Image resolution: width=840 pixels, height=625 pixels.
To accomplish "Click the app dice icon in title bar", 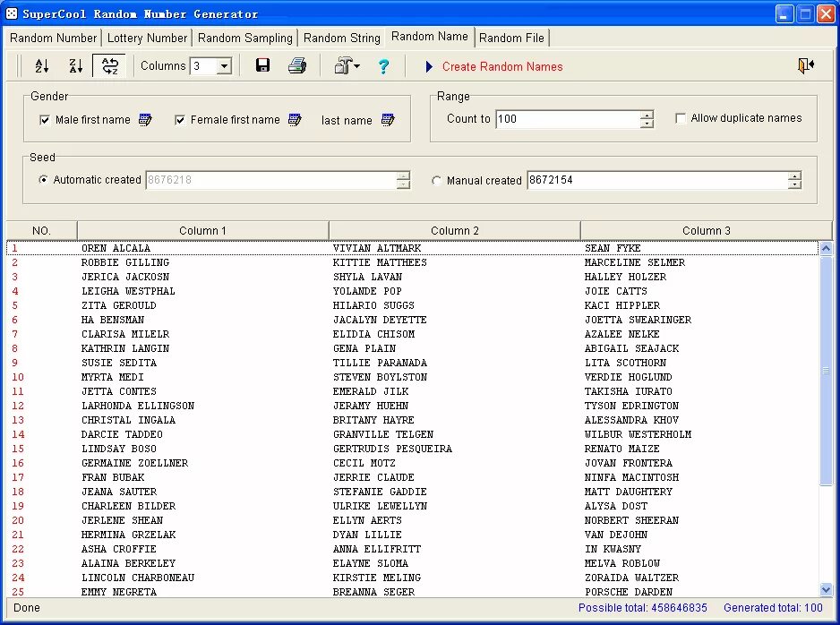I will click(12, 13).
